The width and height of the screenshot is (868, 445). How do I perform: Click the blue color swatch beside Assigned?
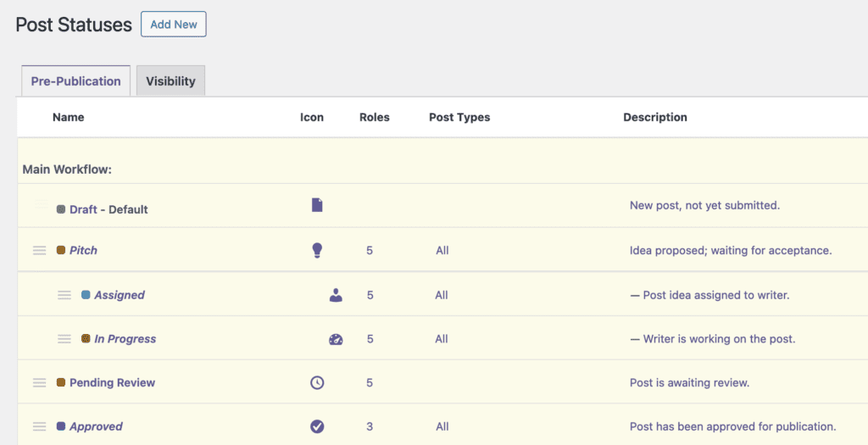[x=86, y=295]
